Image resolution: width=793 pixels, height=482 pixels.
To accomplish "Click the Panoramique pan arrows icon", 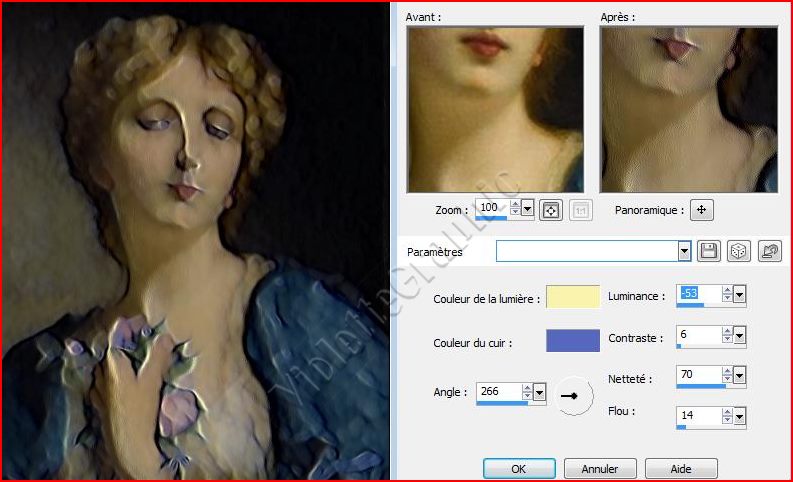I will (702, 210).
